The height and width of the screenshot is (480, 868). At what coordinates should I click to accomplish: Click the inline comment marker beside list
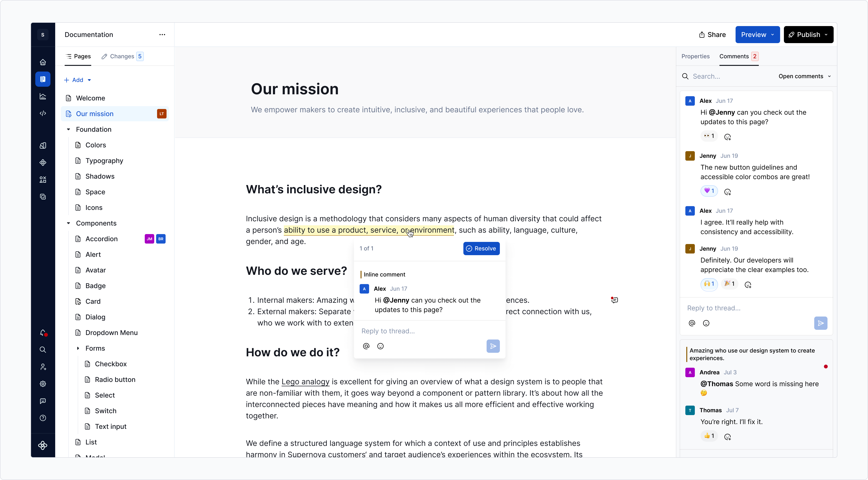pyautogui.click(x=614, y=300)
